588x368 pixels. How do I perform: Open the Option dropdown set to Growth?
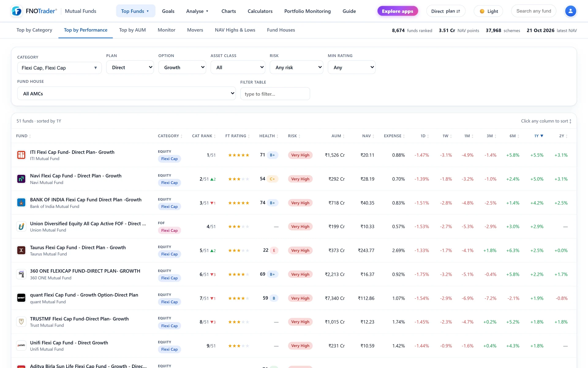(182, 67)
